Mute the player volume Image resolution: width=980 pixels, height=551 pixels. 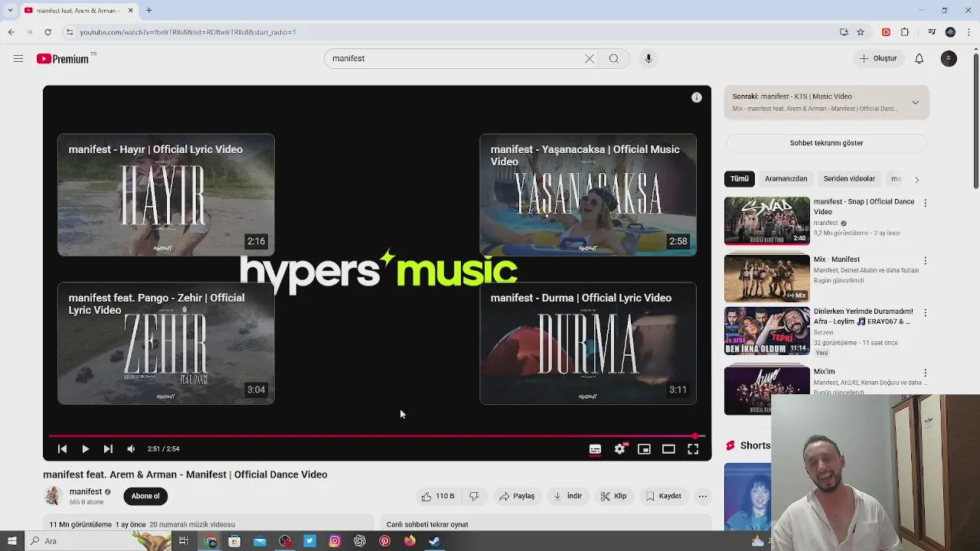(131, 449)
